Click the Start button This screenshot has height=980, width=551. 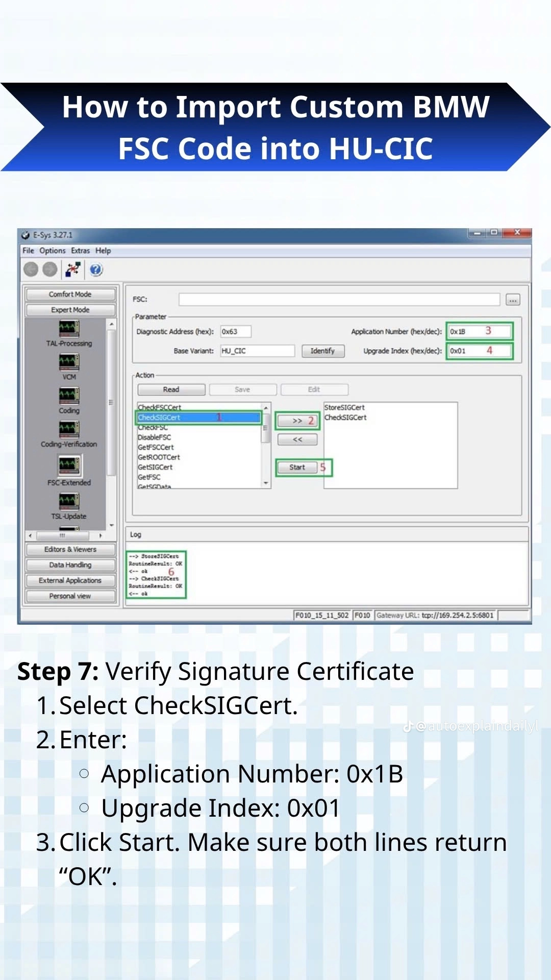297,467
